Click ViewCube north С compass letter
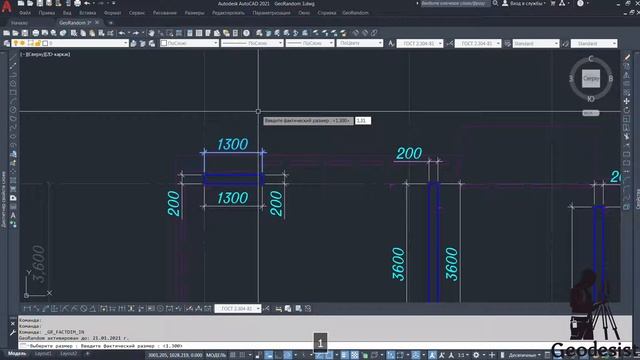This screenshot has height=360, width=640. point(591,59)
